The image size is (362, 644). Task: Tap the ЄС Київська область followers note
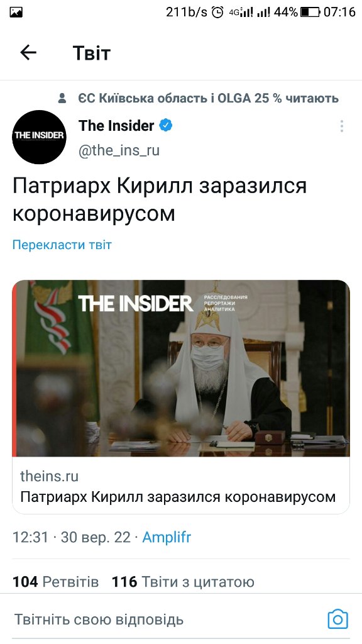208,98
